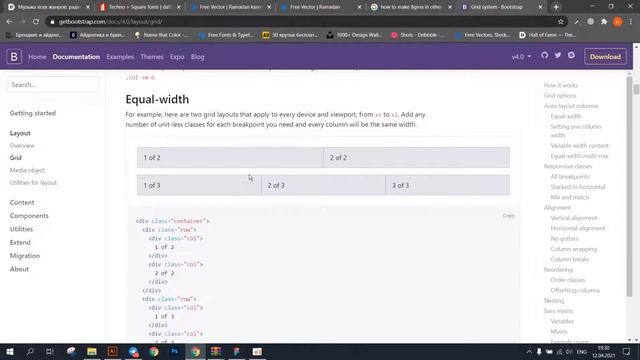This screenshot has height=360, width=640.
Task: Open Home in the Bootstrap navbar
Action: pos(37,57)
